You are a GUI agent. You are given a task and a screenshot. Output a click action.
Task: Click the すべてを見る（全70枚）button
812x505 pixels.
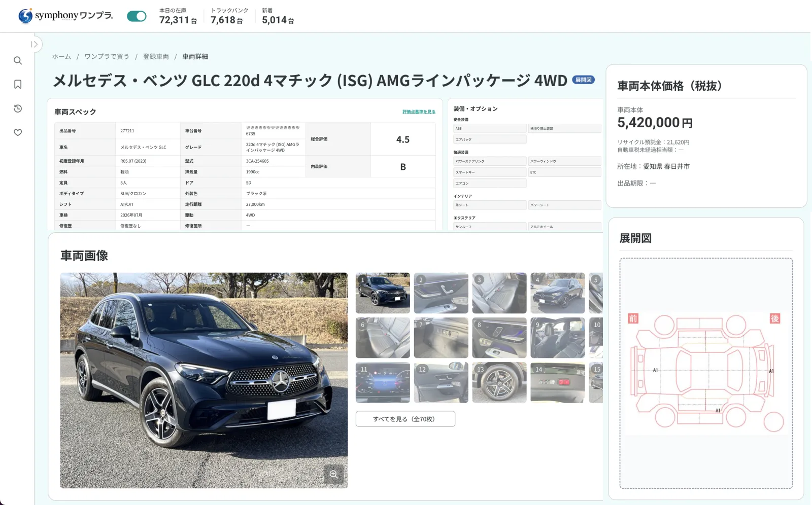405,419
